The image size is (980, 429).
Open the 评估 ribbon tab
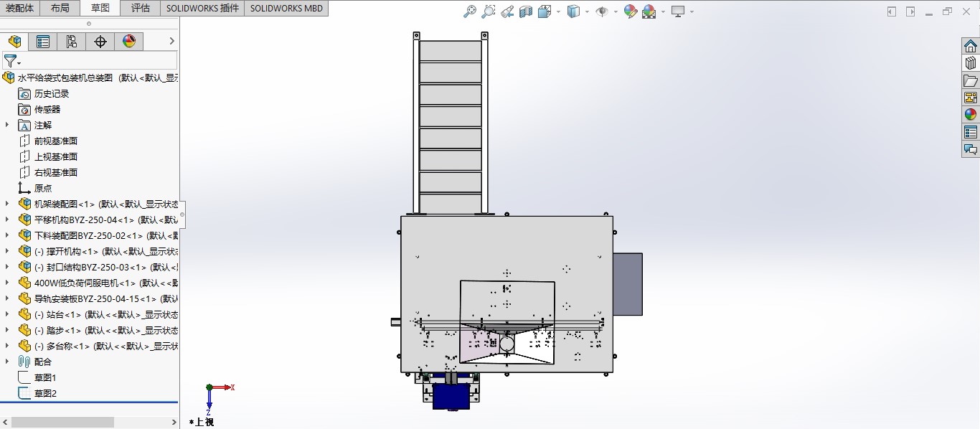141,8
